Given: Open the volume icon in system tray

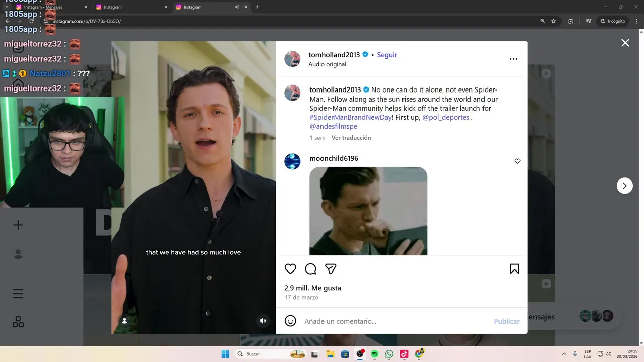Looking at the screenshot, I should coord(608,354).
